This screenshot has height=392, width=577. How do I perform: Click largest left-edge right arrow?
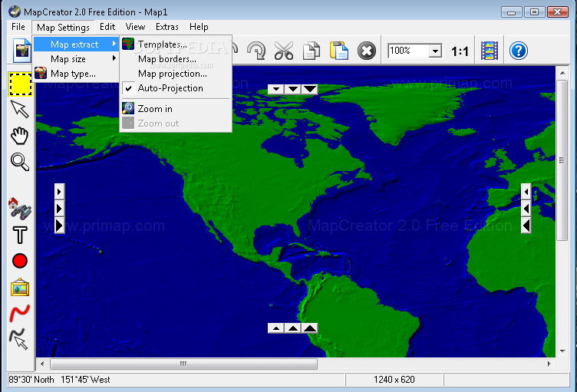coord(59,226)
